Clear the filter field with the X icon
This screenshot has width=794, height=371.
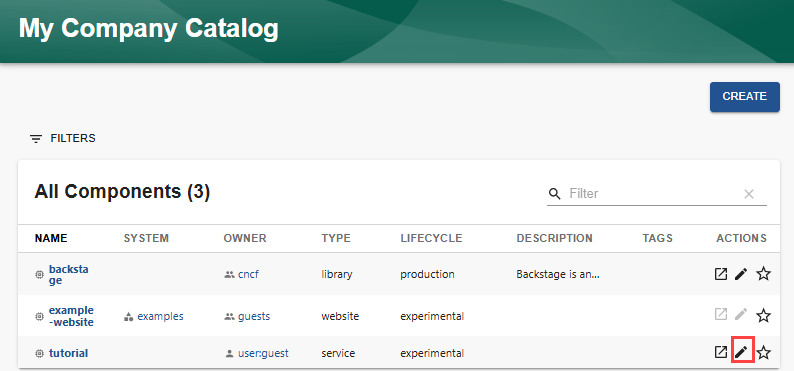pyautogui.click(x=749, y=194)
